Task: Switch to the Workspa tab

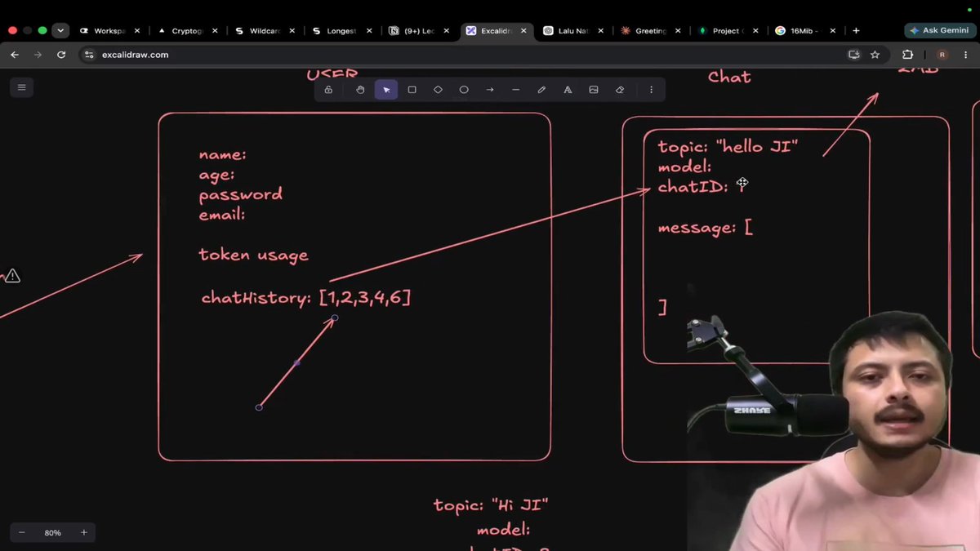Action: 110,30
